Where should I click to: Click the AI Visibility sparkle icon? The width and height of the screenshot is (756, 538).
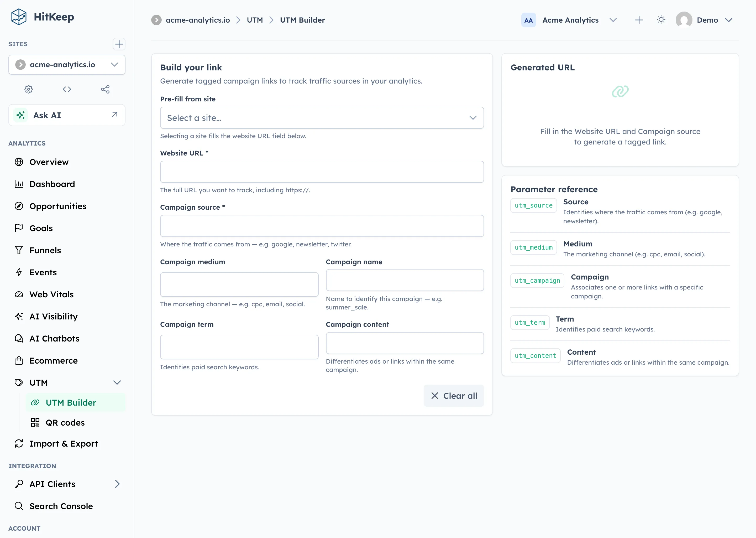19,316
